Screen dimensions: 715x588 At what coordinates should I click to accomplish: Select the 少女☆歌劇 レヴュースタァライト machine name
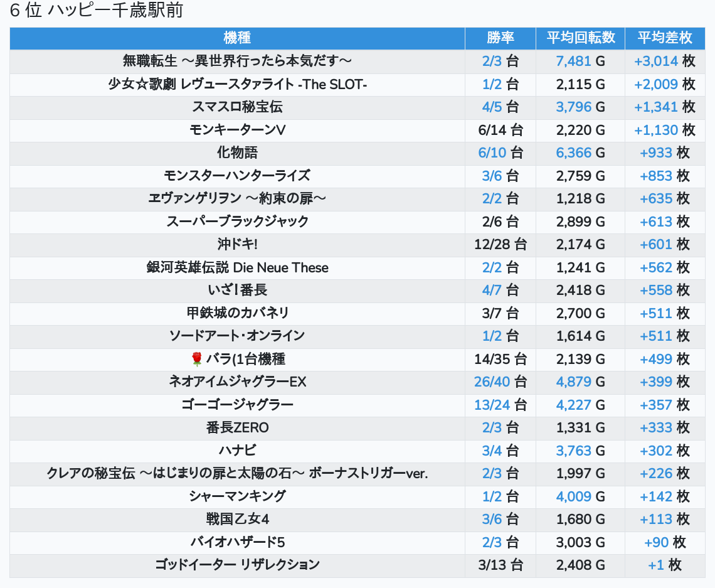pos(237,84)
